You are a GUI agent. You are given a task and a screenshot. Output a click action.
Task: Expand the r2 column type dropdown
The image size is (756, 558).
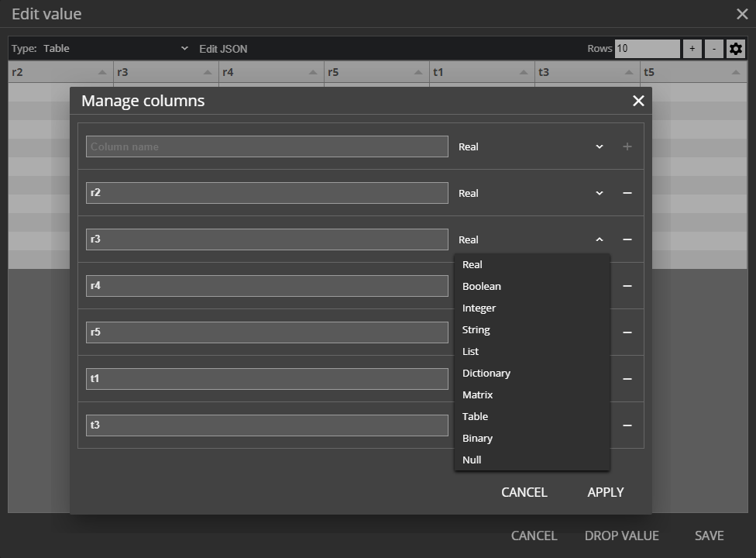599,193
